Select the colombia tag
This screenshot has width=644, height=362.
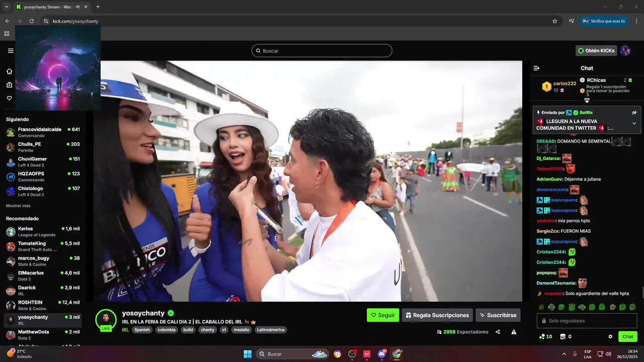pyautogui.click(x=167, y=330)
